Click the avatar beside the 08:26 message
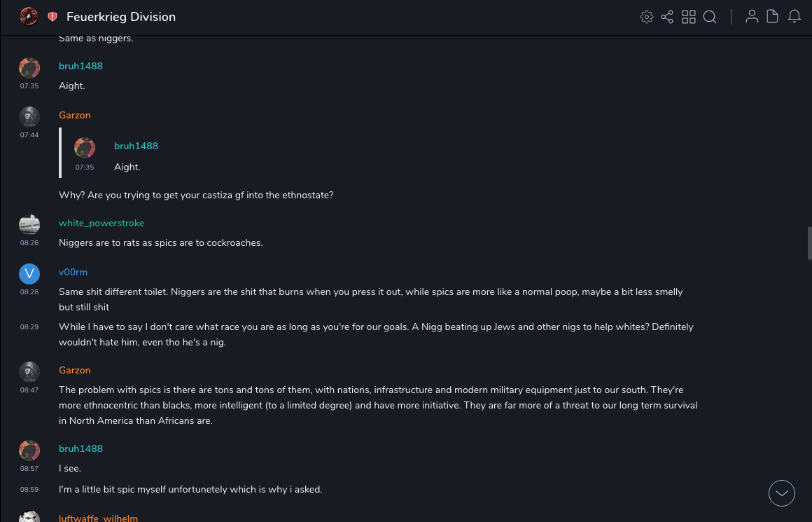This screenshot has height=522, width=812. [29, 225]
